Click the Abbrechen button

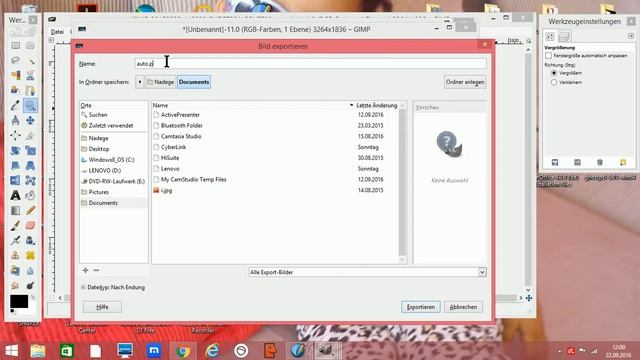[463, 307]
